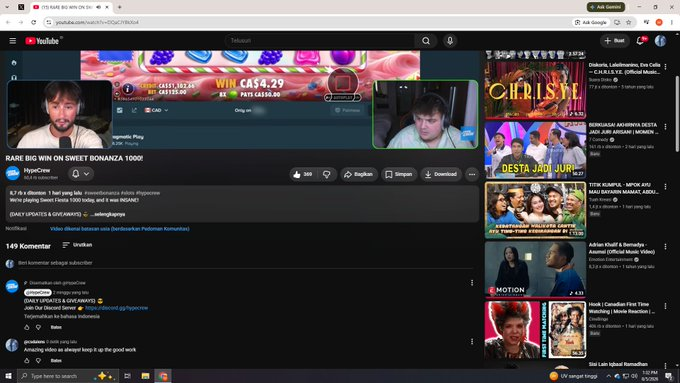Open options for the Hook movie reaction video

pos(665,306)
